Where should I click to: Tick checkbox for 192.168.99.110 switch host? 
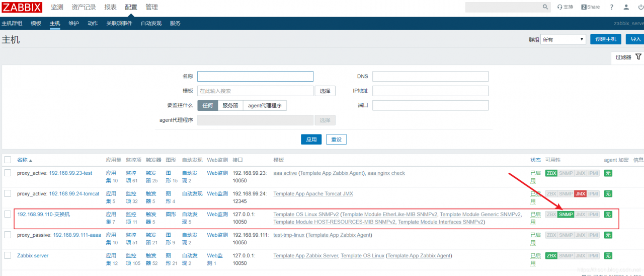point(8,214)
